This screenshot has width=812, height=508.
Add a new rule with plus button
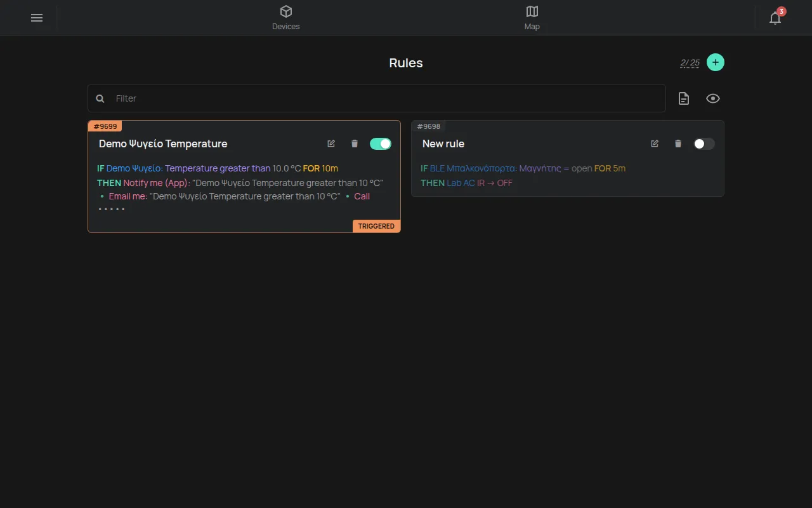[x=716, y=62]
